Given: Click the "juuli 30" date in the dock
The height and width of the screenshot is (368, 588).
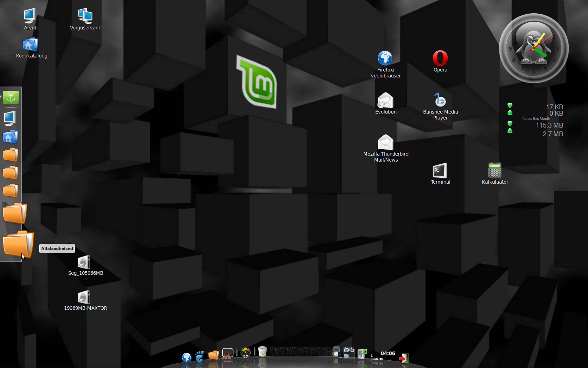Looking at the screenshot, I should click(377, 359).
